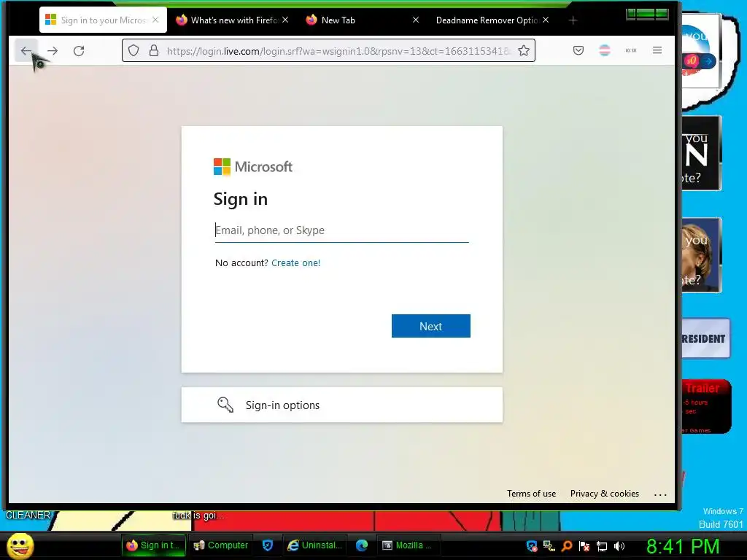The height and width of the screenshot is (560, 747).
Task: Switch to Deadname Remover Options tab
Action: (494, 20)
